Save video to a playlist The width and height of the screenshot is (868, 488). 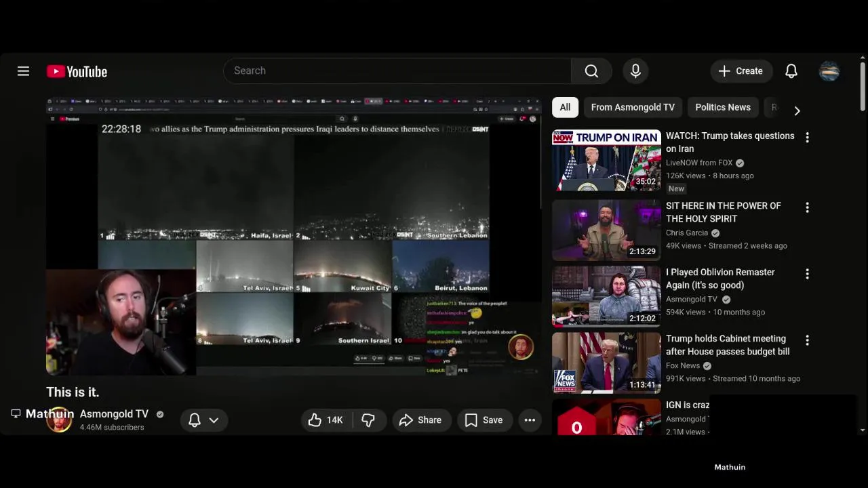(x=484, y=420)
